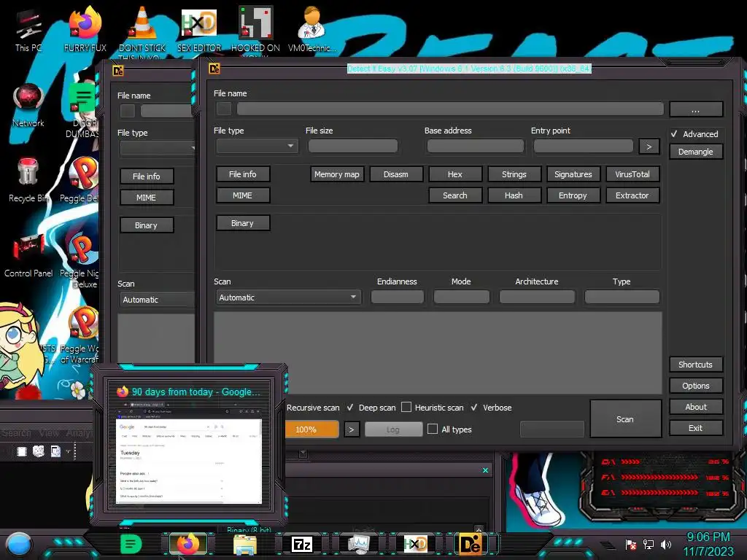This screenshot has width=747, height=560.
Task: Click the monitor graph taskbar icon
Action: point(359,544)
